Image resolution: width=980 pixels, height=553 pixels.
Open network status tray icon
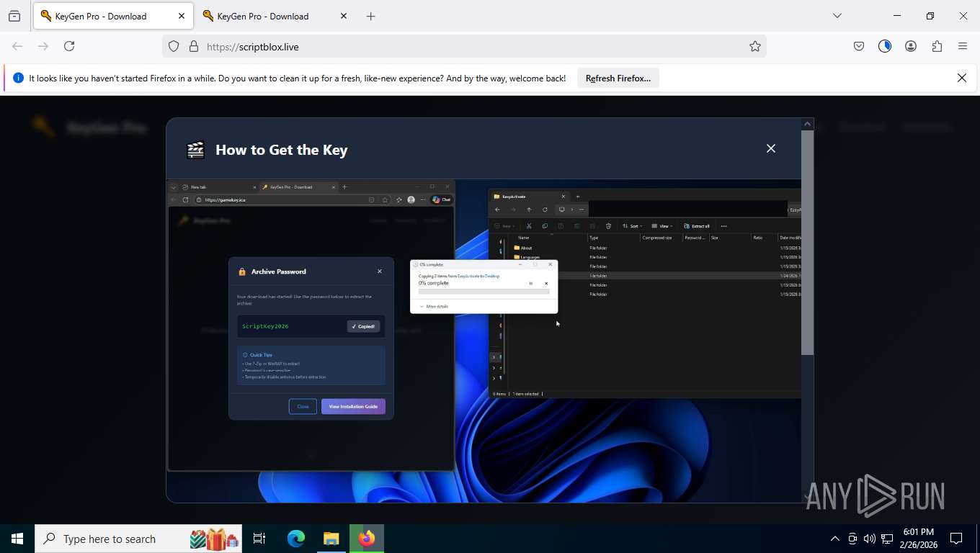887,539
